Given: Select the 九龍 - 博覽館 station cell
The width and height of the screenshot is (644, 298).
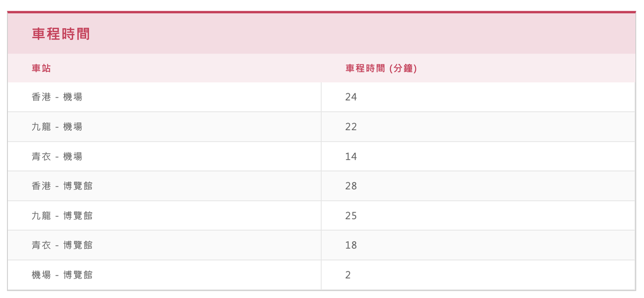Looking at the screenshot, I should [x=164, y=216].
